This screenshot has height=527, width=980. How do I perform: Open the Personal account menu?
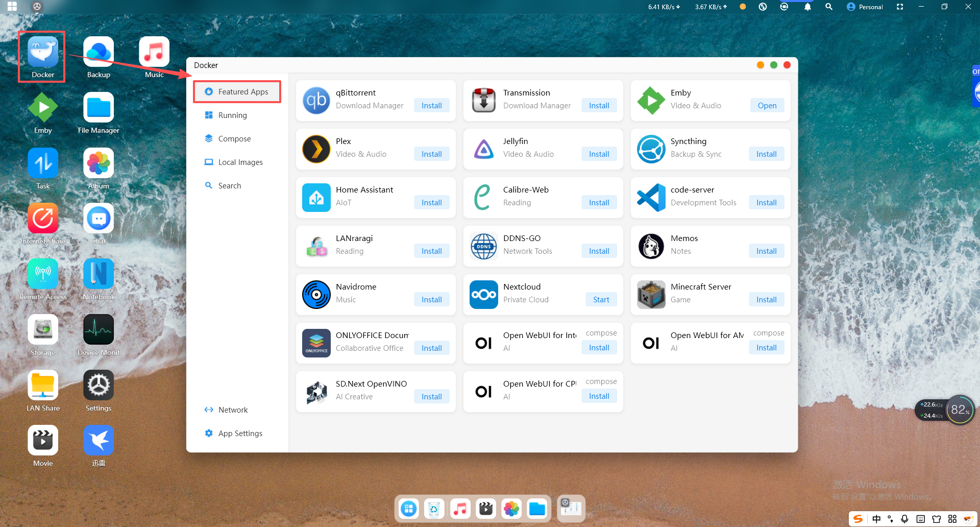pos(865,7)
